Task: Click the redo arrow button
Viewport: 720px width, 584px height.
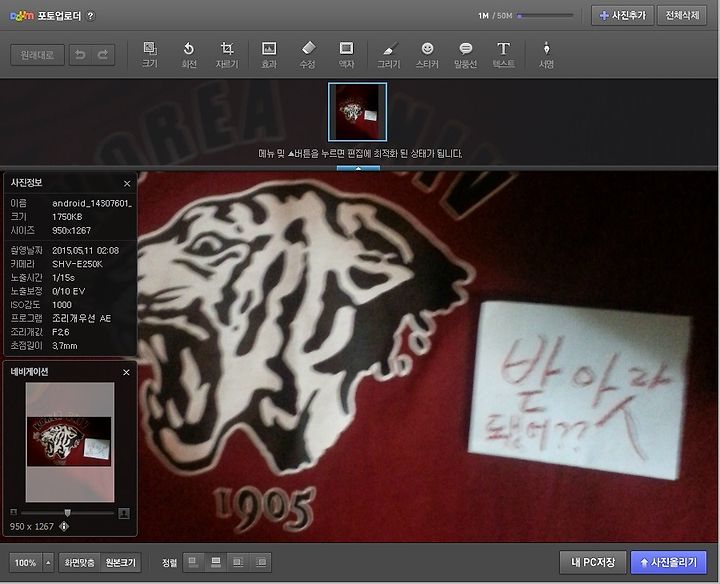Action: (103, 55)
